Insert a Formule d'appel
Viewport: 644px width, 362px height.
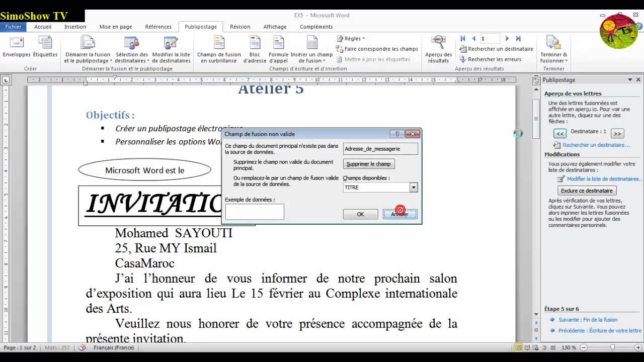(x=279, y=50)
